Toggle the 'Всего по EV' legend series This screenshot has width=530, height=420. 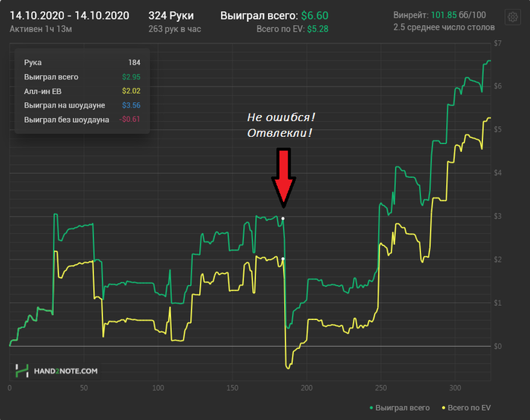tap(466, 408)
